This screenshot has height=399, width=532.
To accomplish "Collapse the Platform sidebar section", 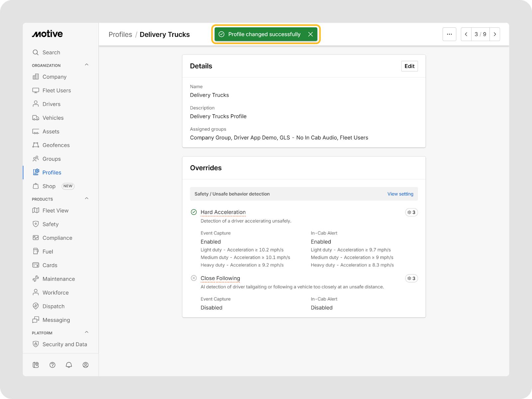I will tap(86, 332).
